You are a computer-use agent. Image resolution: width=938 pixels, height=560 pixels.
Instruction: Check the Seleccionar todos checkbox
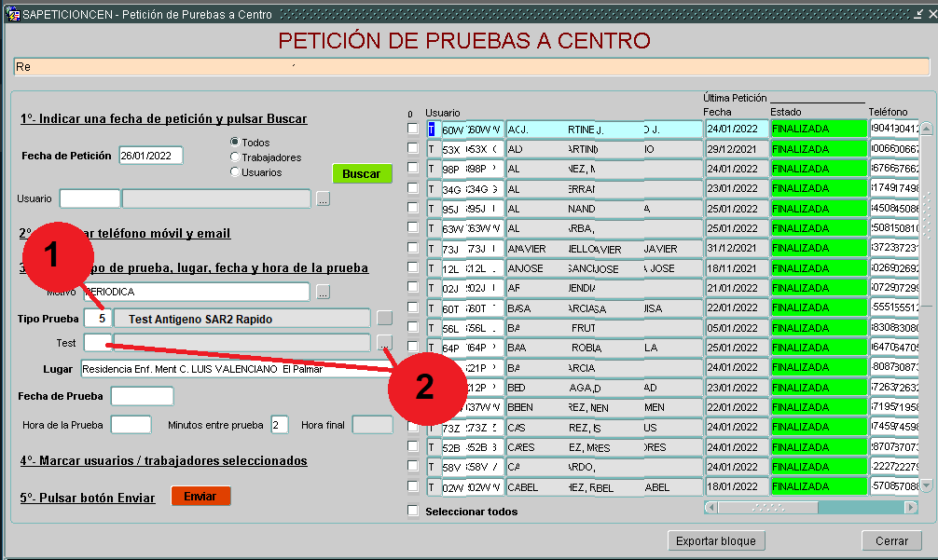[x=413, y=511]
